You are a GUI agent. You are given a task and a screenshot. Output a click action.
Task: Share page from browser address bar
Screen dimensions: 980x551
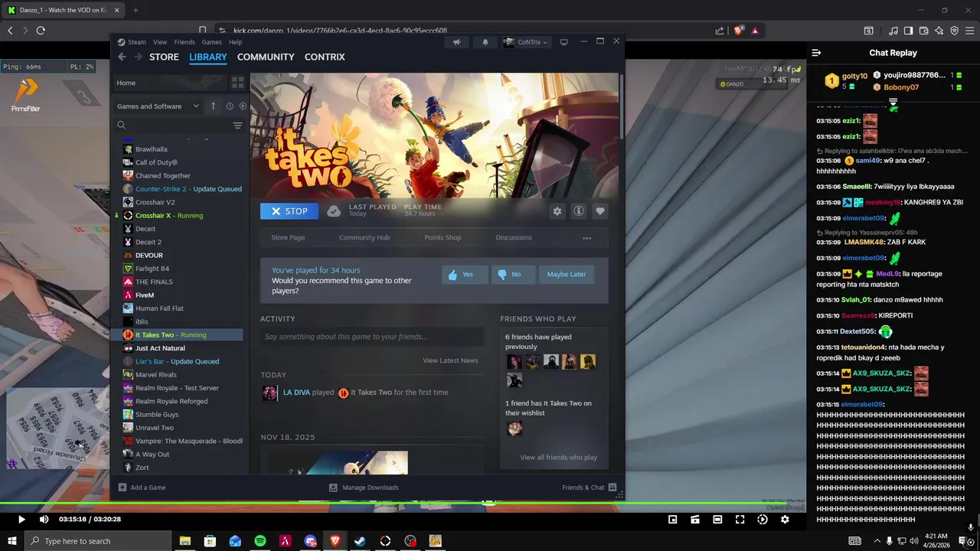click(x=720, y=31)
